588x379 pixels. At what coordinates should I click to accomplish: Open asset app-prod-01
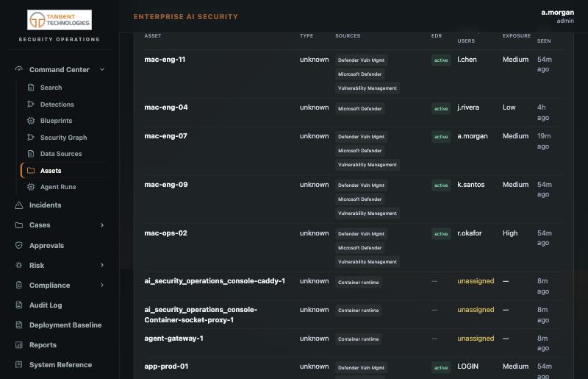tap(166, 366)
